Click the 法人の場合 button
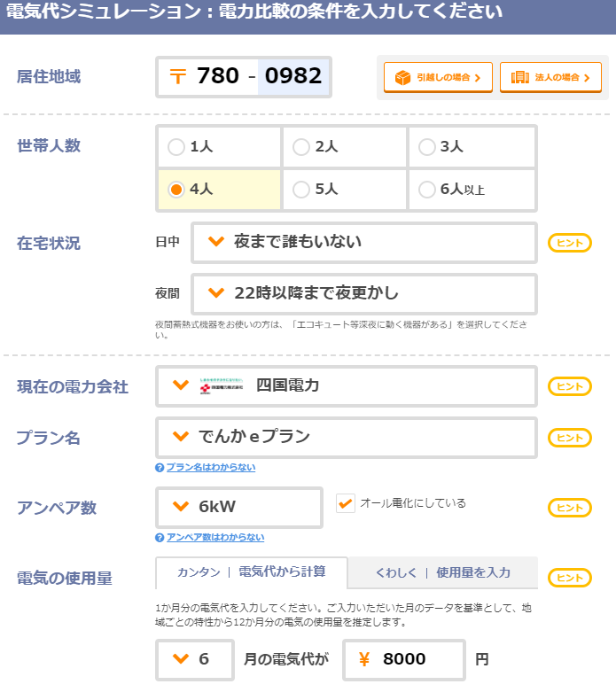 [x=550, y=78]
